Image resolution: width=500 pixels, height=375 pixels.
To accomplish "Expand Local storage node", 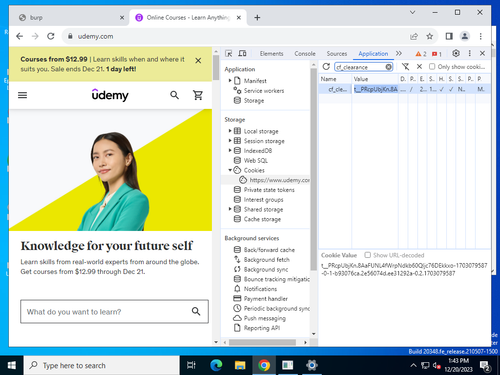I will coord(230,131).
